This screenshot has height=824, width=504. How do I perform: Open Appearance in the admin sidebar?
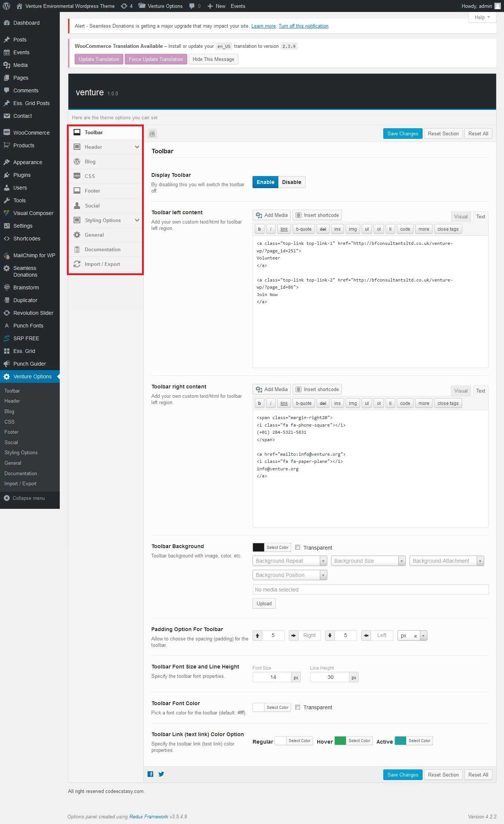click(28, 162)
